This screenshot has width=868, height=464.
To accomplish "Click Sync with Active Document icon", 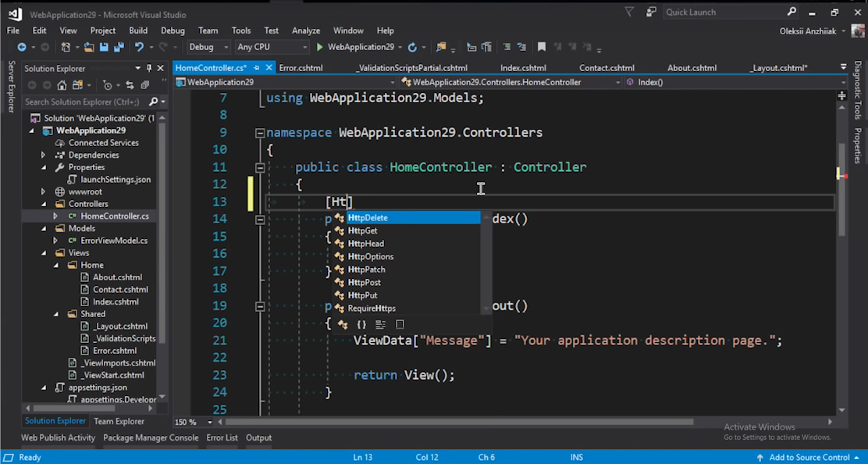I will 130,85.
